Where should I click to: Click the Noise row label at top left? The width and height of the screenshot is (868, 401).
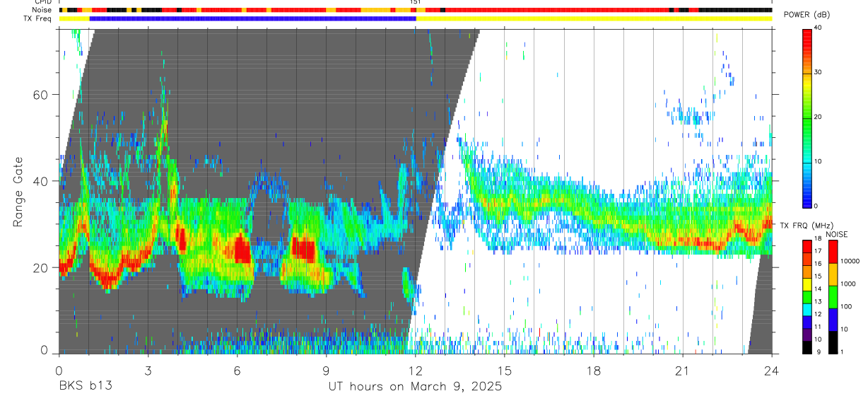[x=42, y=10]
